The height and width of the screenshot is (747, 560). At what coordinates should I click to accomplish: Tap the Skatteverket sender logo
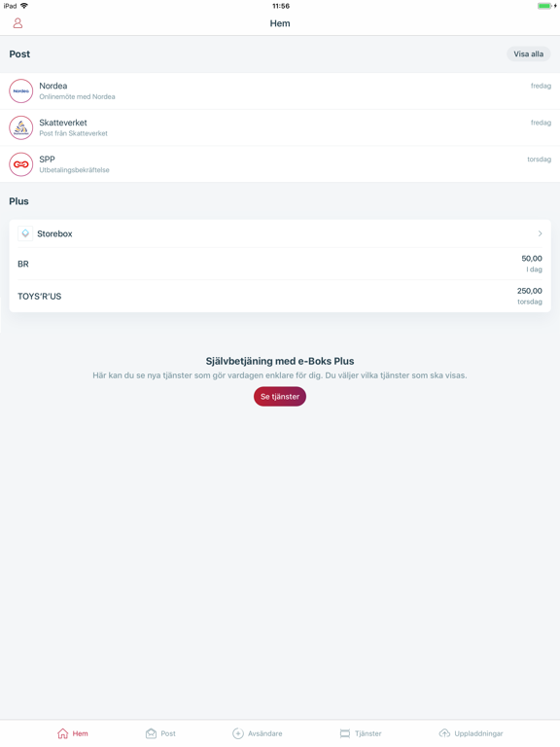point(21,127)
